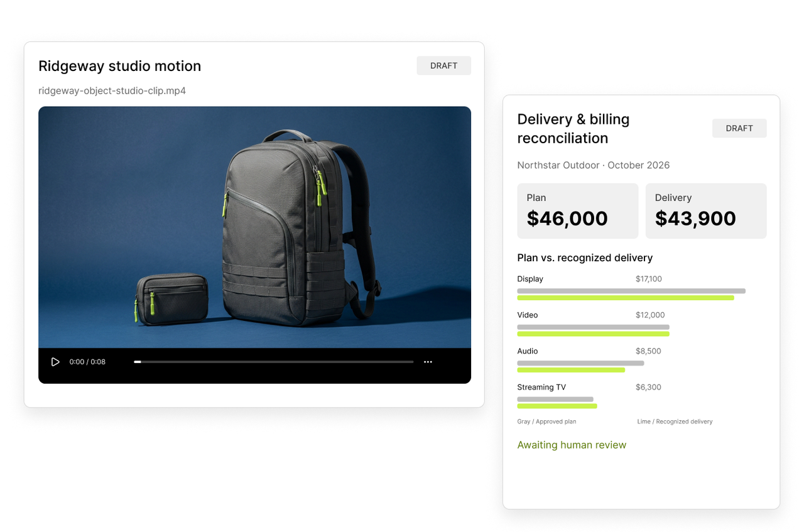Click the 'Ridgeway studio motion' title
Image resolution: width=804 pixels, height=532 pixels.
pos(120,66)
